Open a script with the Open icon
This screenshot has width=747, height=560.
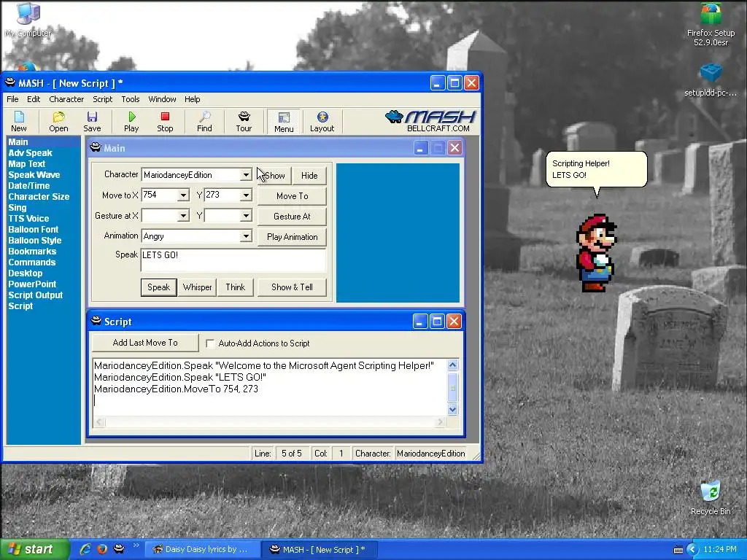pyautogui.click(x=58, y=122)
